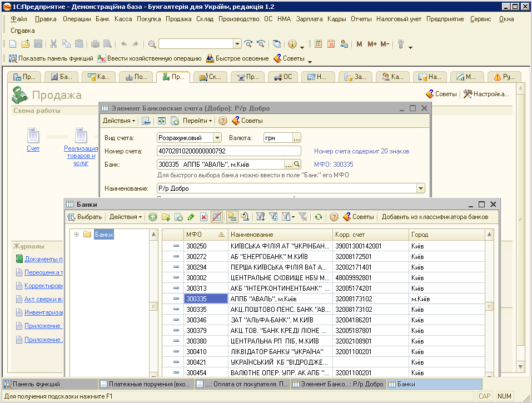Click inside the Номер счета field
Image resolution: width=532 pixels, height=403 pixels.
229,151
